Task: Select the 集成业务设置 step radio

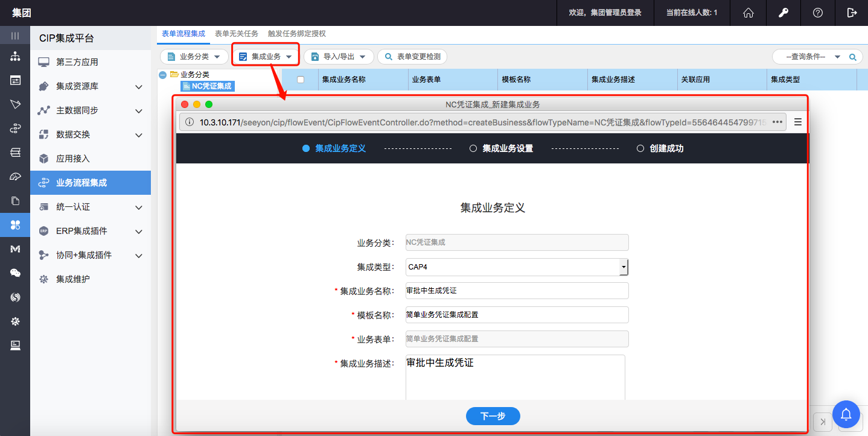Action: [x=473, y=148]
